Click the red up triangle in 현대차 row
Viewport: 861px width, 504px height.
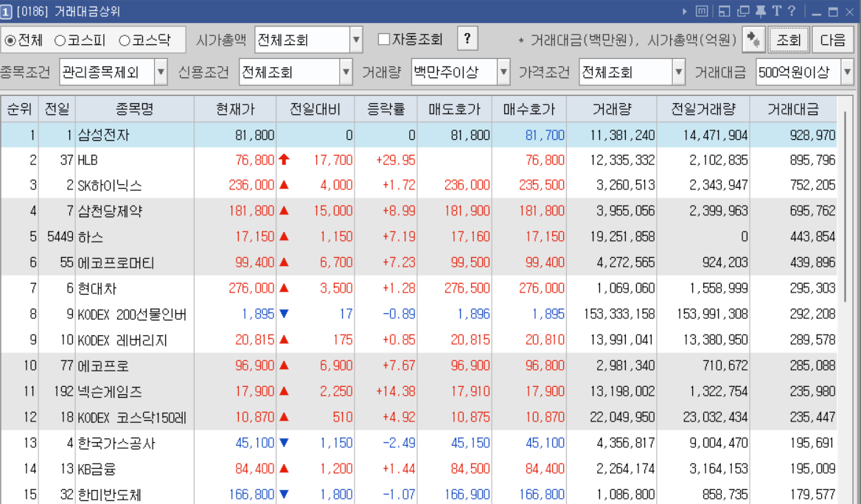tap(284, 287)
